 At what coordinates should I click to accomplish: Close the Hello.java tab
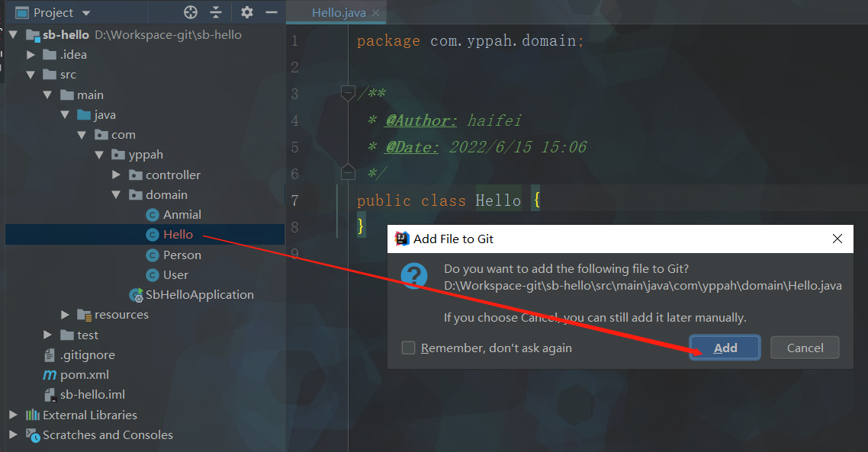click(375, 13)
